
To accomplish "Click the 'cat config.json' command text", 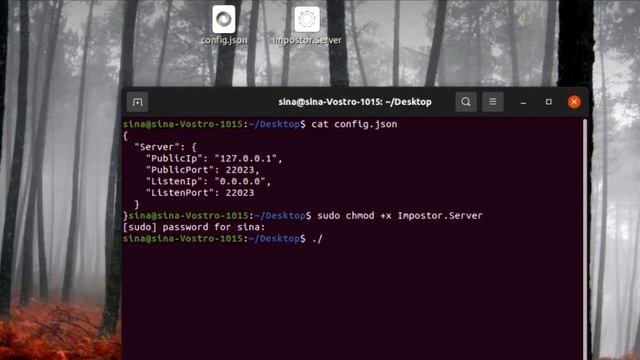I will point(354,124).
